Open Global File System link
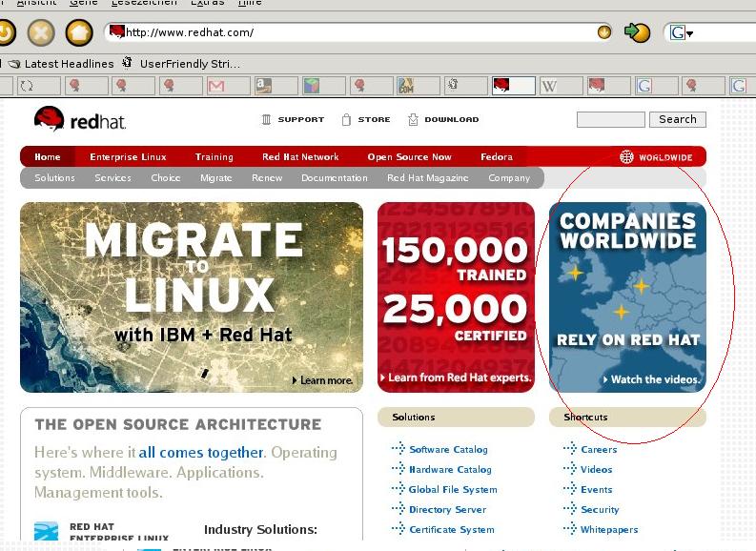 pyautogui.click(x=453, y=490)
